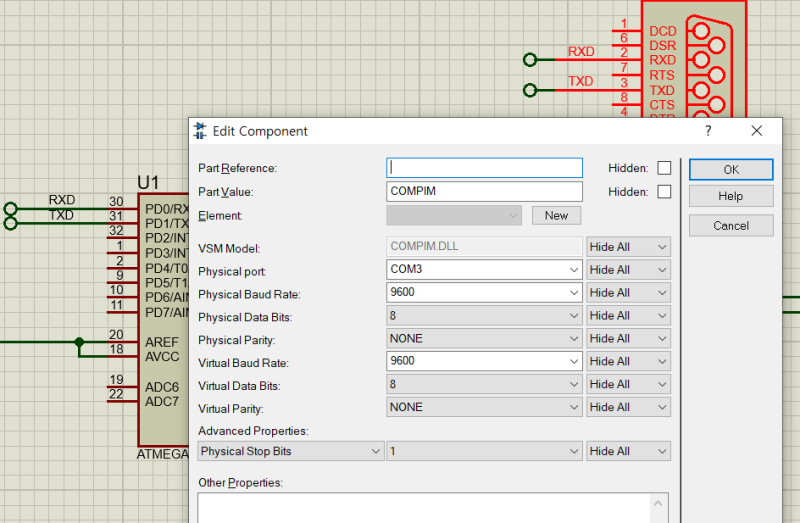Screen dimensions: 800x523
Task: Toggle Hidden checkbox for Part Value
Action: [664, 192]
